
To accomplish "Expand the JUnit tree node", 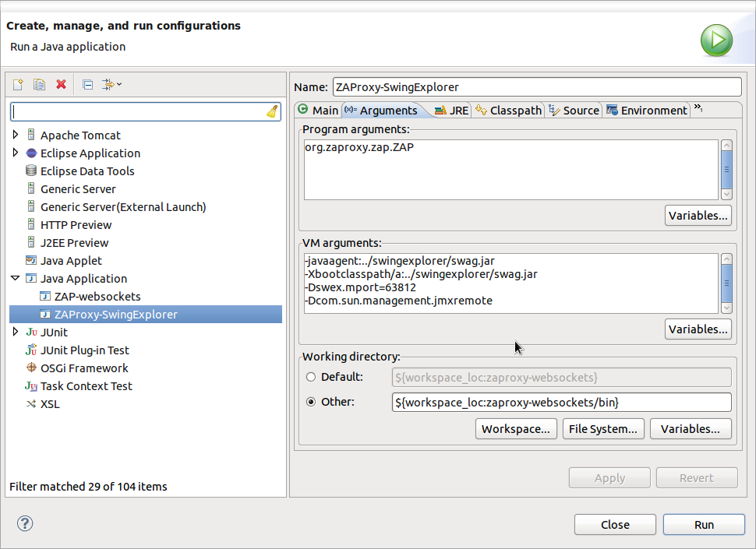I will [x=16, y=331].
